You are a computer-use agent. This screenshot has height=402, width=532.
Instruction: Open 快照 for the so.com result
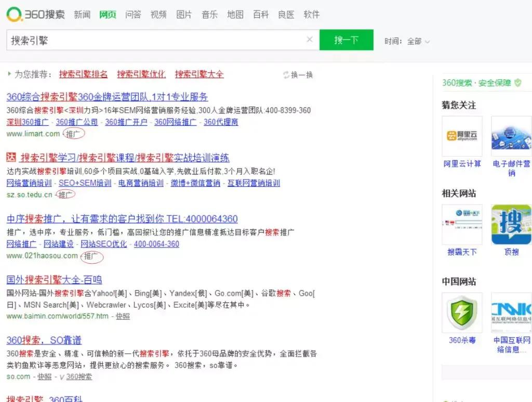tap(45, 377)
